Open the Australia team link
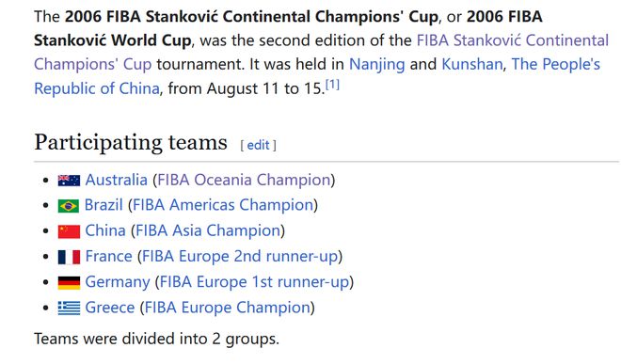 pyautogui.click(x=117, y=180)
